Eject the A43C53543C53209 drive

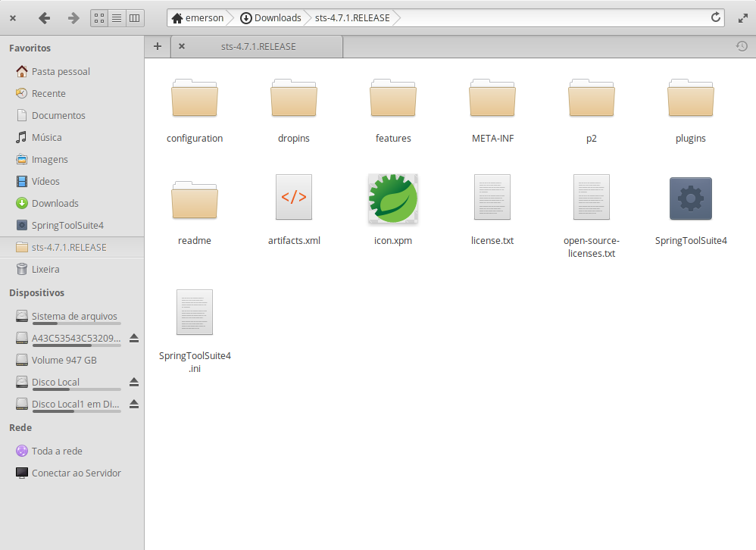pos(134,339)
